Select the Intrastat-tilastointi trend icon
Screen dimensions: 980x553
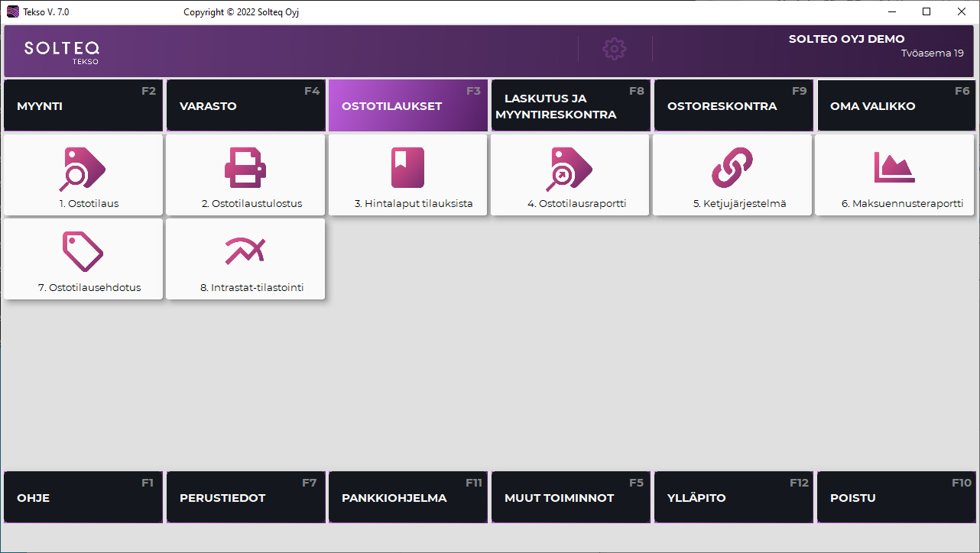pyautogui.click(x=245, y=252)
